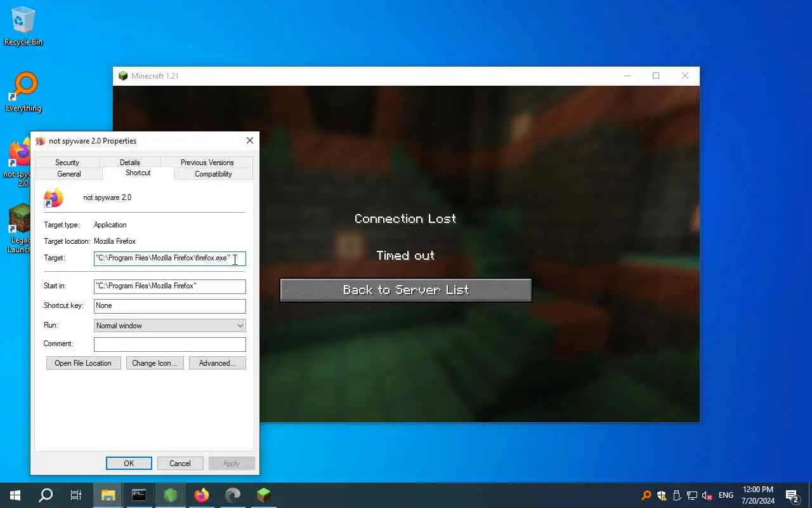The image size is (812, 508).
Task: Select the Everything search desktop shortcut
Action: pos(23,92)
